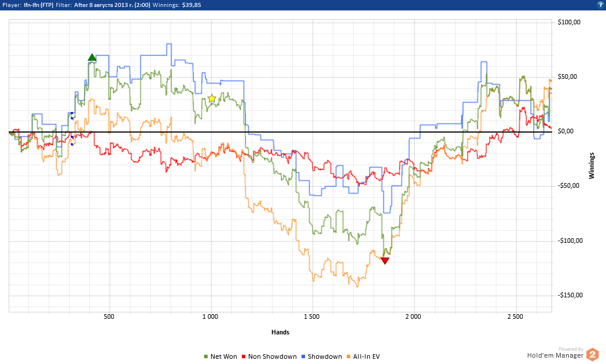Viewport: 606px width, 364px height.
Task: Hide the Non Showdown series via legend
Action: click(x=270, y=356)
